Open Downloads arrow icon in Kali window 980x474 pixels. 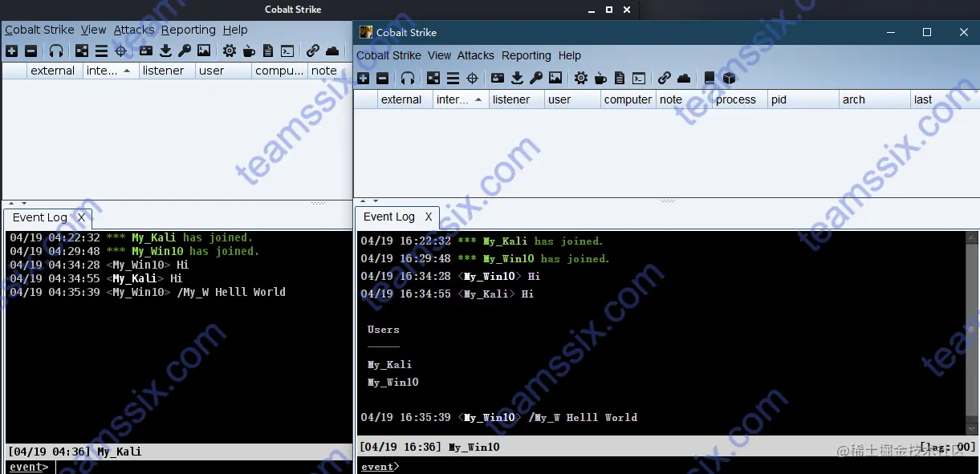coord(165,51)
